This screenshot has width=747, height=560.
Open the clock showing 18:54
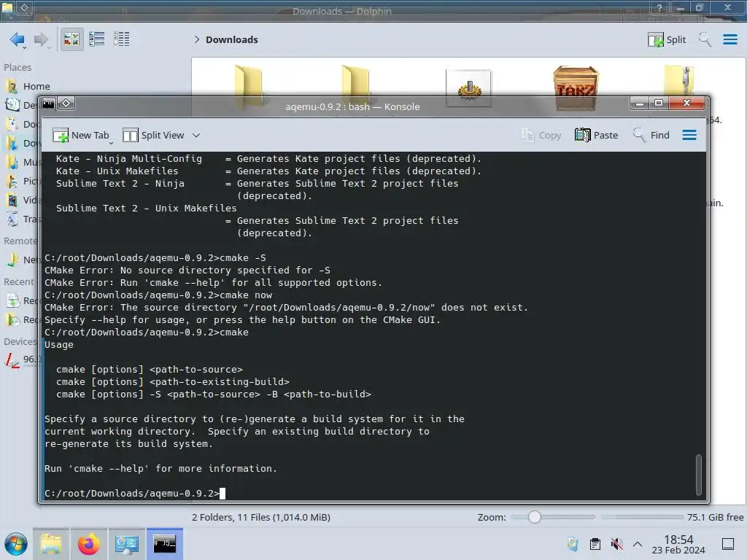point(678,544)
